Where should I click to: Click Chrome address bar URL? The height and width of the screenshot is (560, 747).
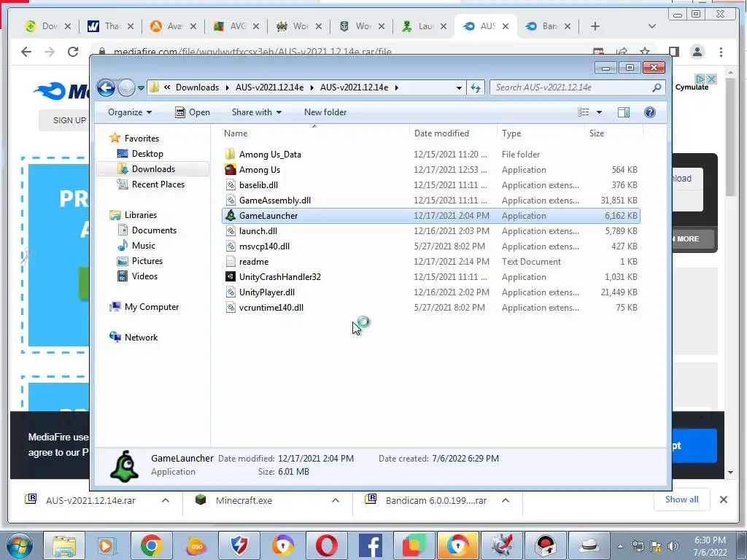click(252, 52)
